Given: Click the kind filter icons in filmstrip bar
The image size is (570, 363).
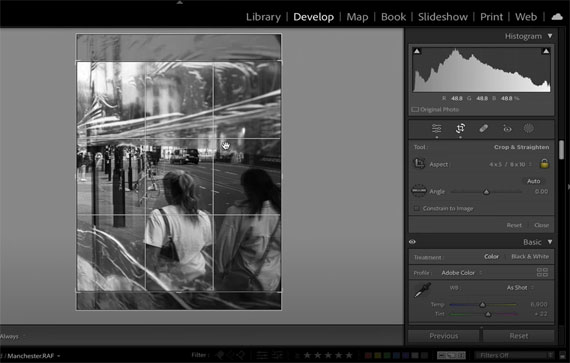Looking at the screenshot, I should (451, 355).
